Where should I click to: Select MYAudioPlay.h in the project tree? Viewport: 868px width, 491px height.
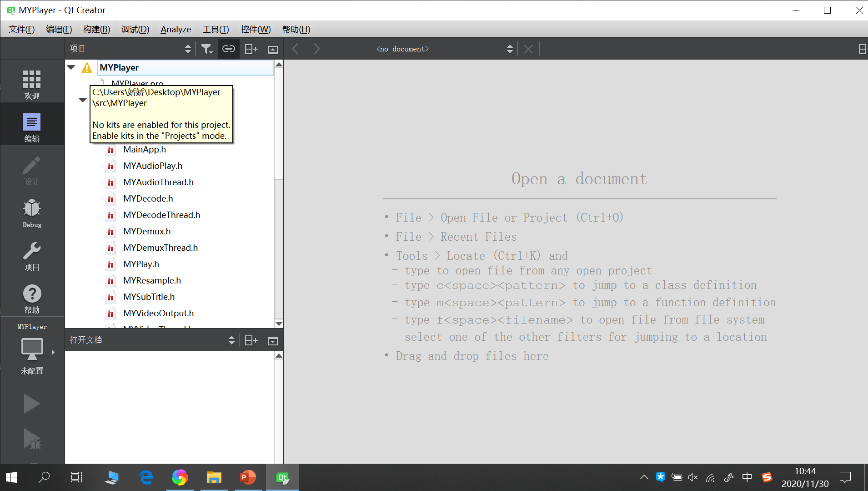click(x=153, y=166)
